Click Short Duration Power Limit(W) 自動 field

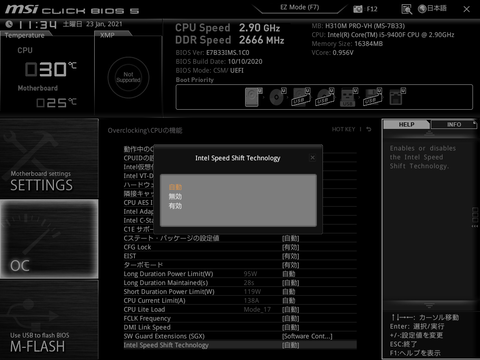(x=289, y=292)
